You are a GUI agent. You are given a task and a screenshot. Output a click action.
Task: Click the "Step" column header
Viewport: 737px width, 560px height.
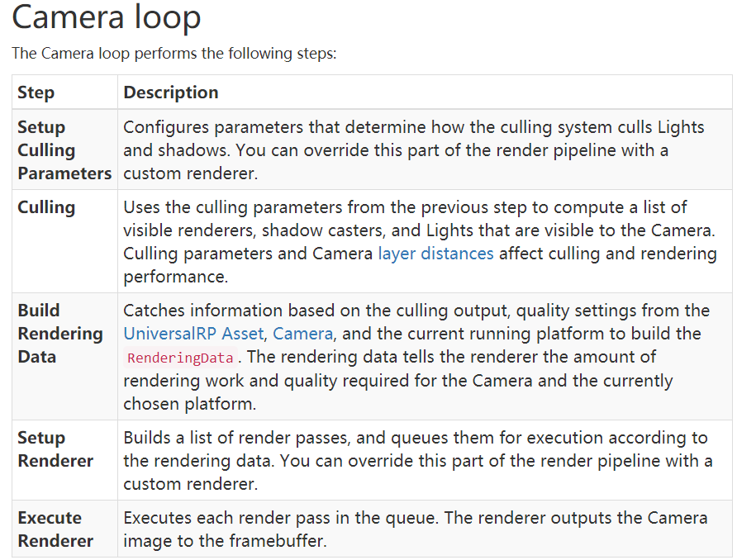(x=36, y=93)
